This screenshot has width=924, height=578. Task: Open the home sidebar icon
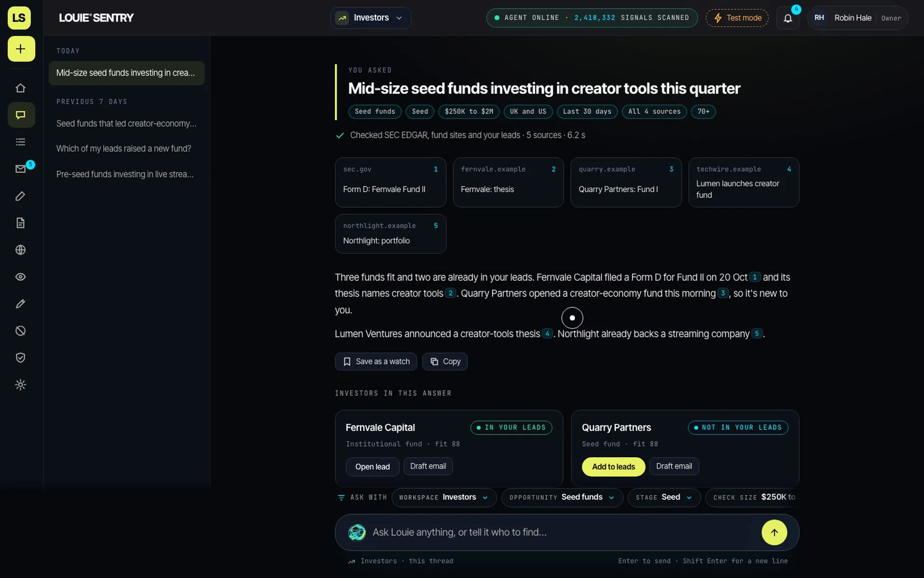tap(21, 88)
